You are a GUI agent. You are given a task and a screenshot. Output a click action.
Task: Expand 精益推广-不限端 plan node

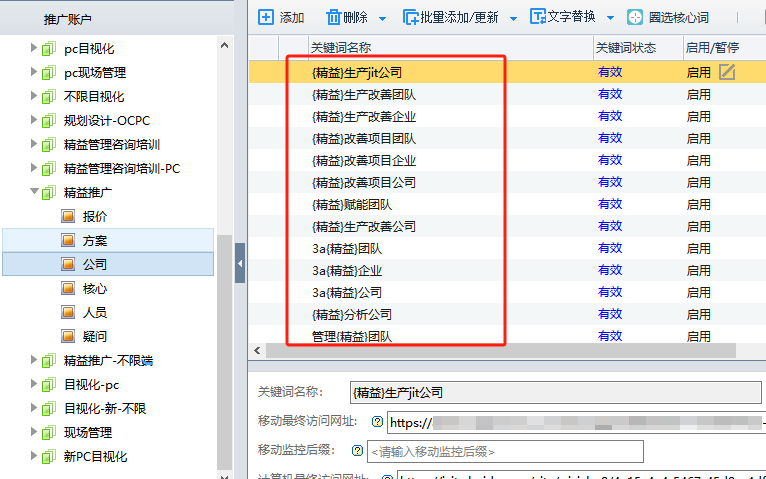pyautogui.click(x=34, y=359)
